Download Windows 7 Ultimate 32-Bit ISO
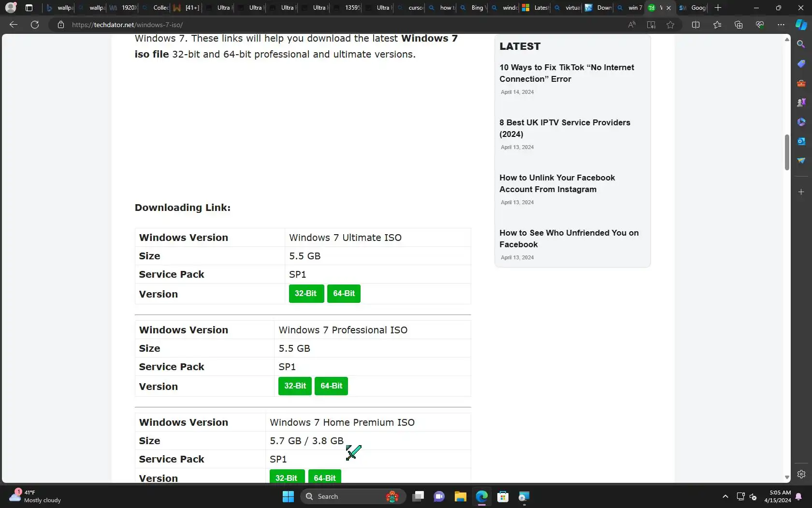The image size is (812, 508). (306, 294)
